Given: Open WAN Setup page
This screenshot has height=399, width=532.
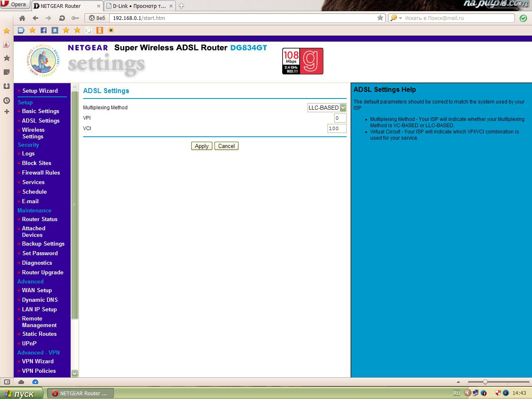Looking at the screenshot, I should click(37, 290).
